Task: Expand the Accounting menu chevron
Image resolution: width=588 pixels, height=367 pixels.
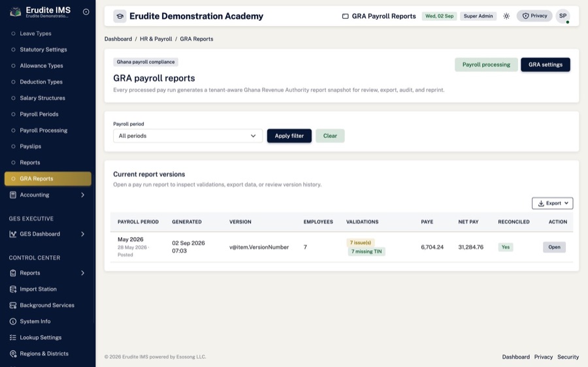Action: coord(82,195)
